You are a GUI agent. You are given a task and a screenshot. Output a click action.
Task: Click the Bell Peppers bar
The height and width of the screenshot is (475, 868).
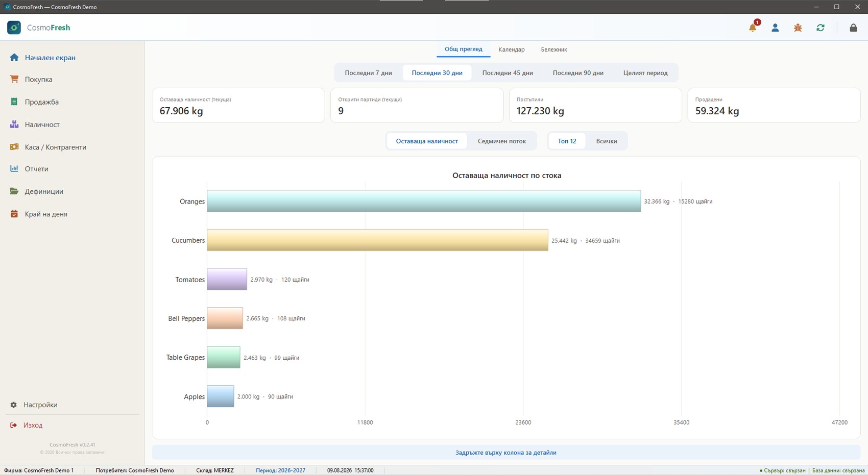click(225, 318)
